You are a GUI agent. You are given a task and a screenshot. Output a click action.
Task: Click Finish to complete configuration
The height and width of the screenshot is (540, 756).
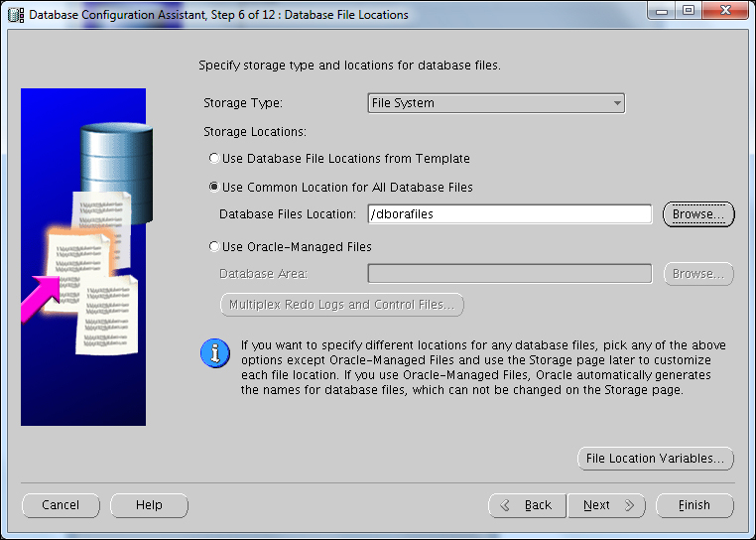(693, 505)
